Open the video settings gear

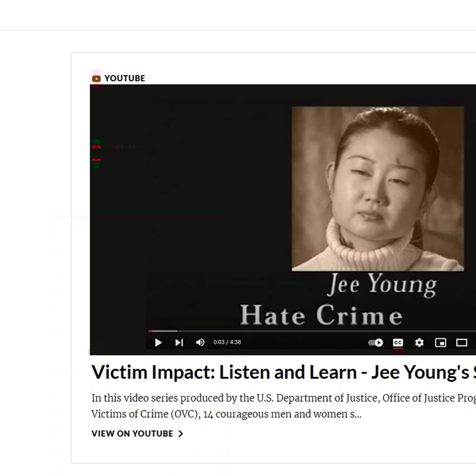pyautogui.click(x=419, y=343)
